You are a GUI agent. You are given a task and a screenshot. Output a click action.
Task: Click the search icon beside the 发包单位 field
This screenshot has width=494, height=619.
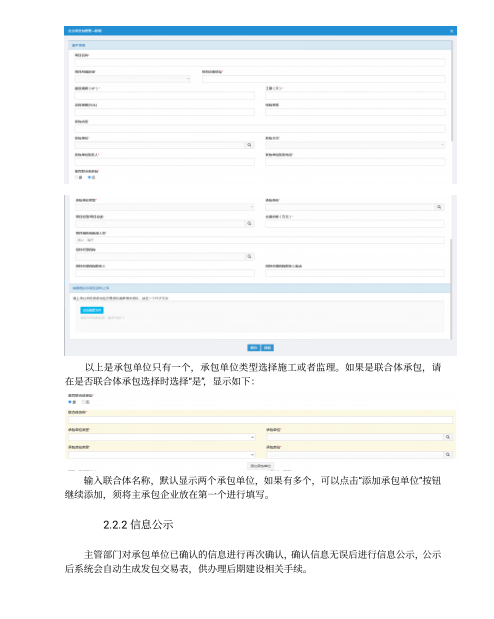pyautogui.click(x=249, y=145)
